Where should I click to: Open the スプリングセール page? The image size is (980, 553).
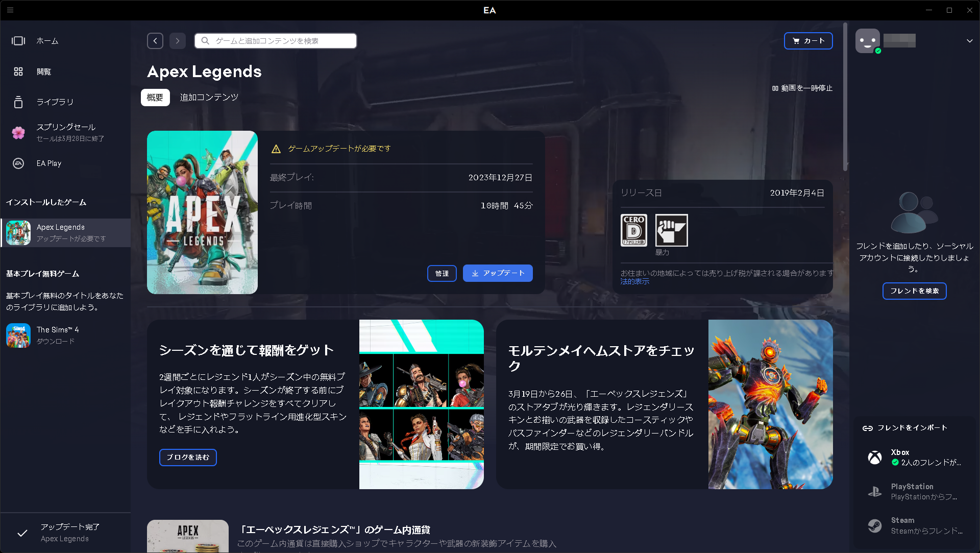click(65, 127)
